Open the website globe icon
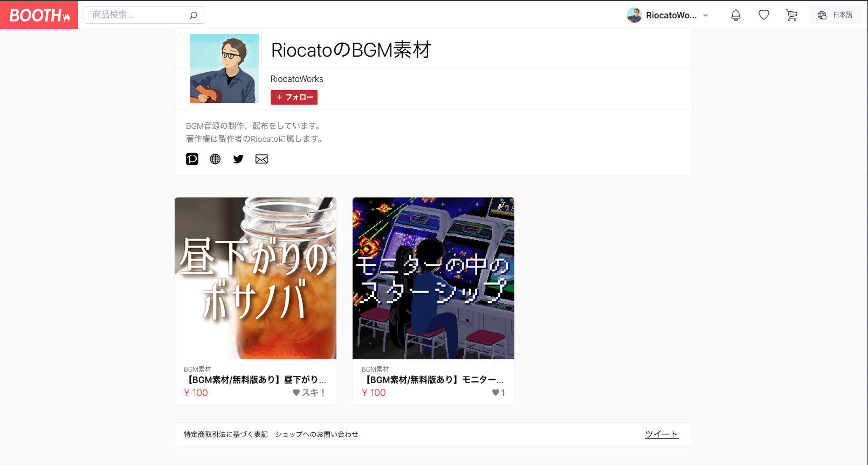 215,159
